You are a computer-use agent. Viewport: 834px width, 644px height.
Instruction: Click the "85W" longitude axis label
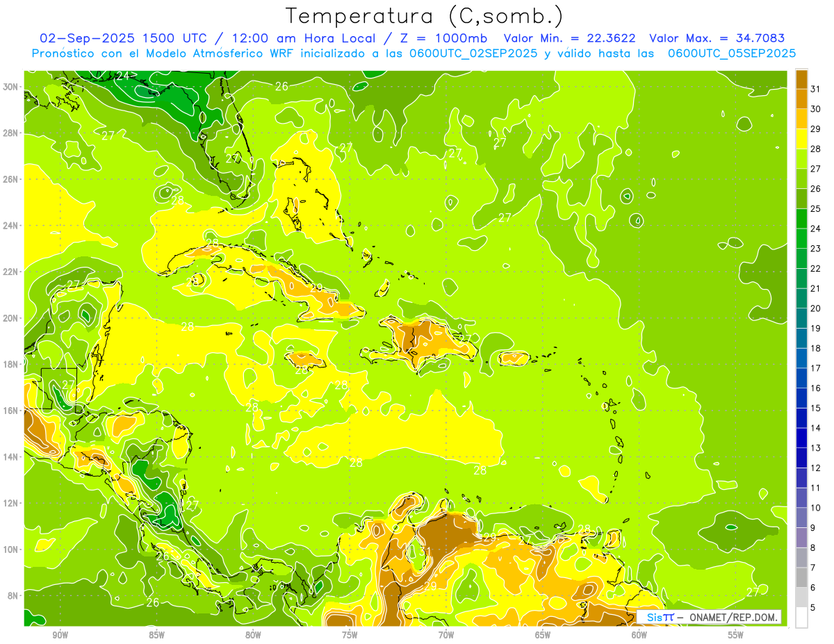tap(156, 634)
